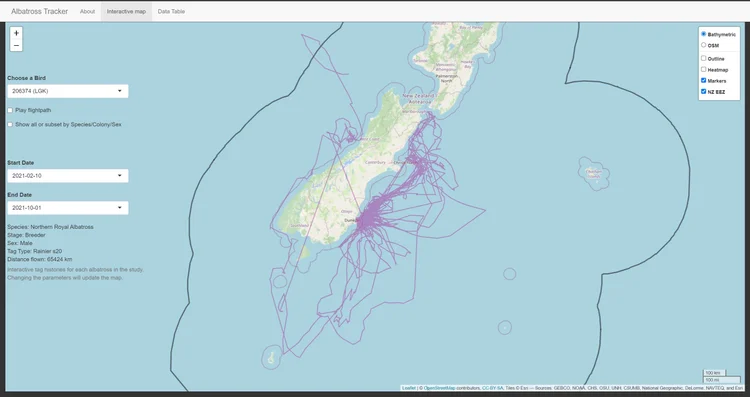Open the Choose a Bird dropdown
This screenshot has width=750, height=397.
click(68, 91)
